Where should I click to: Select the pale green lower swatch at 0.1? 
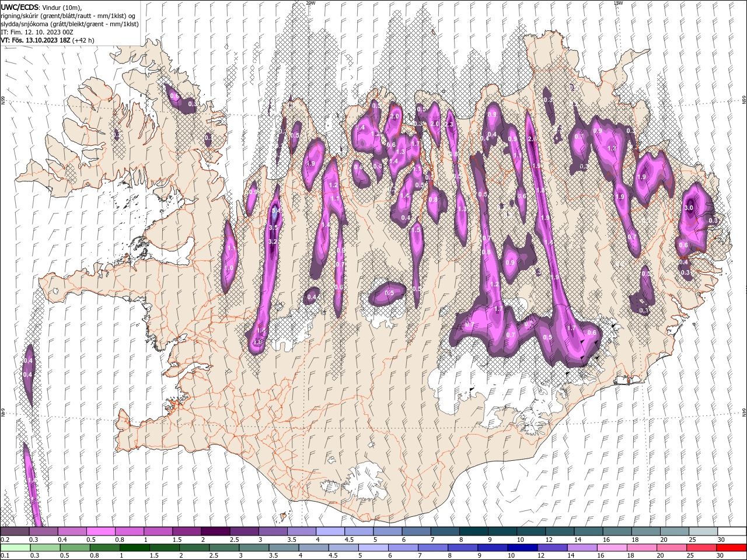(15, 548)
